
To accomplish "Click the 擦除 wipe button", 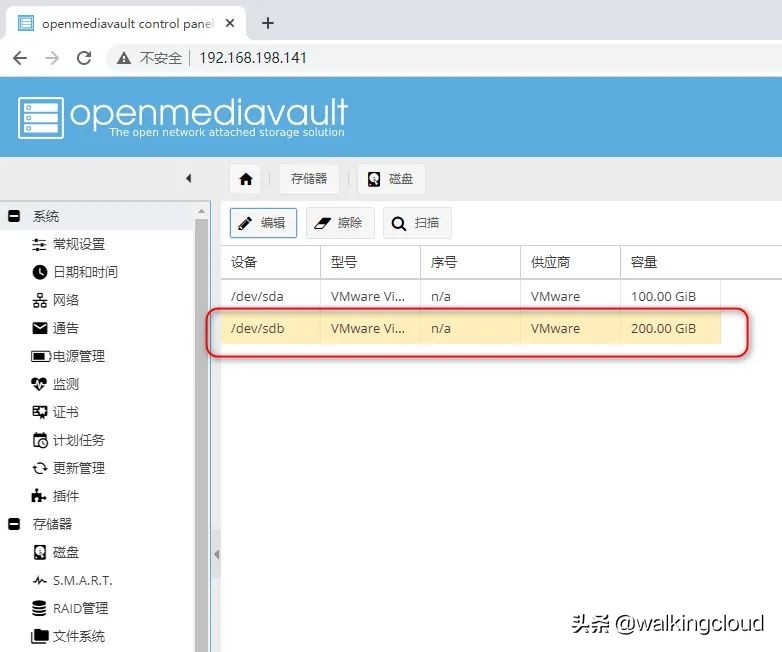I will pyautogui.click(x=340, y=222).
